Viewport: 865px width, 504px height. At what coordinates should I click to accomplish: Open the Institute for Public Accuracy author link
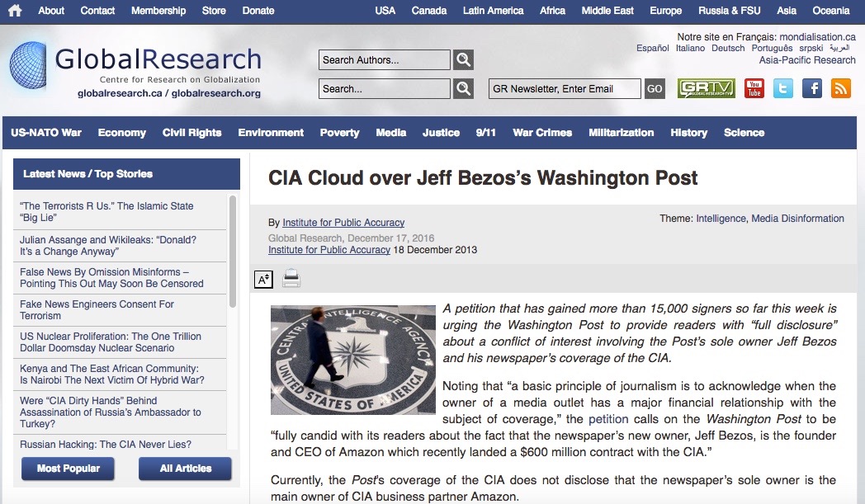(343, 223)
